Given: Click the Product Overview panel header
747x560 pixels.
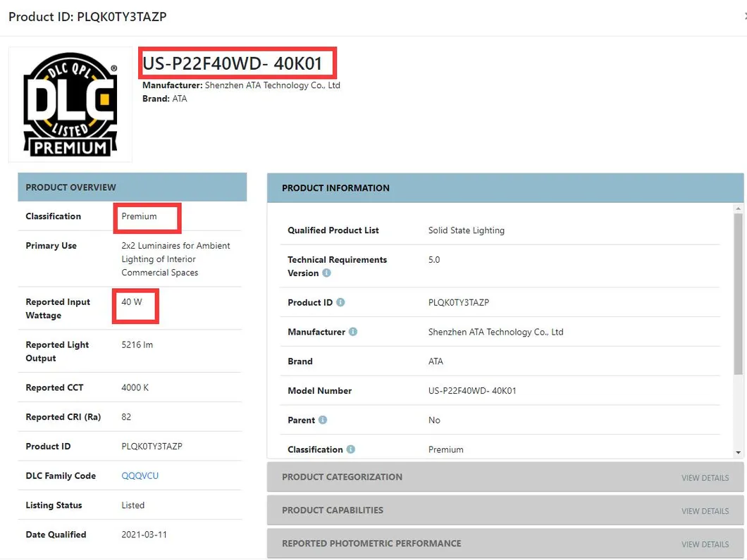Looking at the screenshot, I should pos(132,187).
